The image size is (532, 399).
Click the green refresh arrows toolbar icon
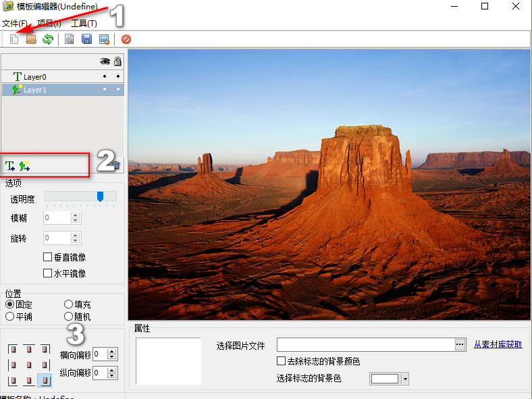[x=48, y=39]
